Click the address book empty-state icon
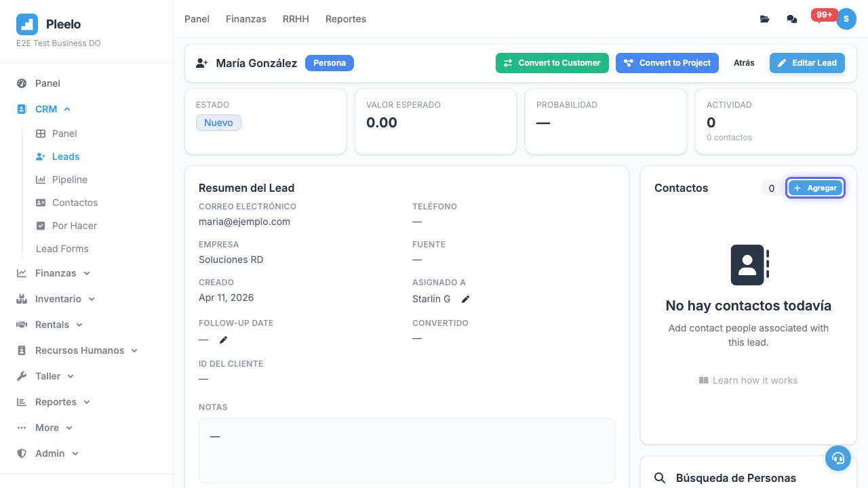The width and height of the screenshot is (868, 488). click(x=749, y=265)
